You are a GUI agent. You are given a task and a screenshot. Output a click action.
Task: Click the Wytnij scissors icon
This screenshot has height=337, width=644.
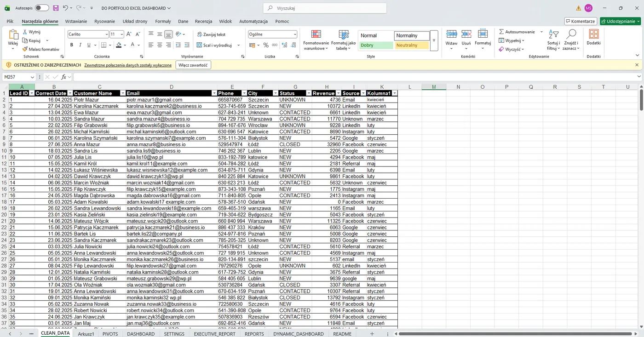[25, 32]
